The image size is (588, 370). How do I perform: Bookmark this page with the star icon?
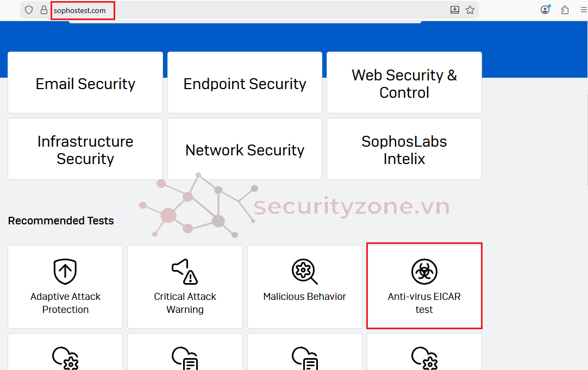click(470, 10)
